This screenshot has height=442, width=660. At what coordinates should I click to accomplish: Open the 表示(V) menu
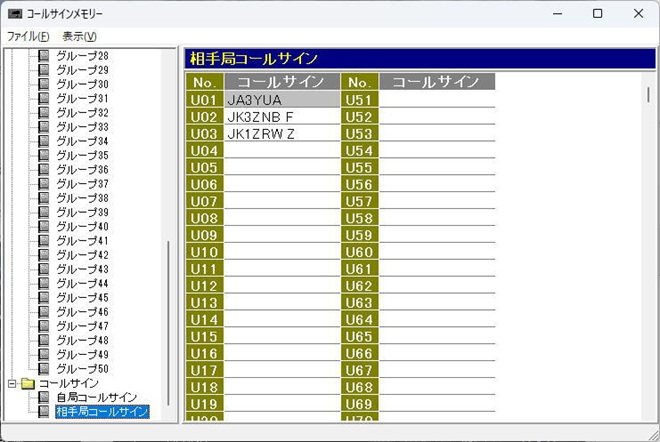pyautogui.click(x=79, y=36)
